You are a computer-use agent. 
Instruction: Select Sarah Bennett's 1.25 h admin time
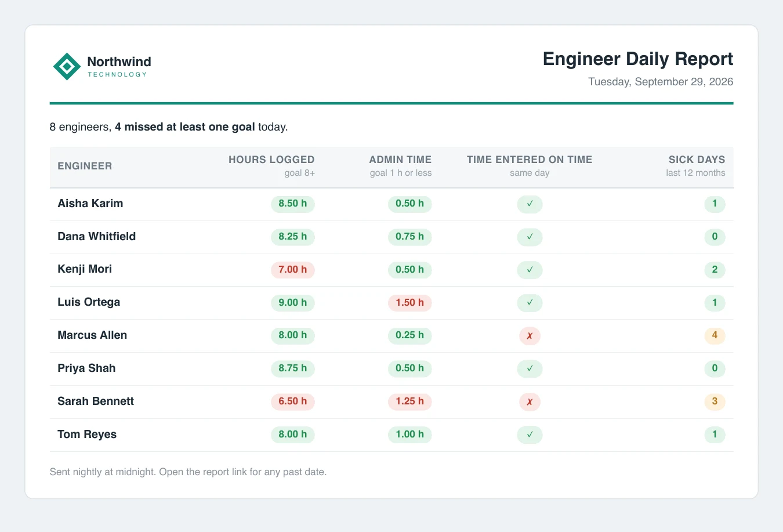click(x=410, y=401)
